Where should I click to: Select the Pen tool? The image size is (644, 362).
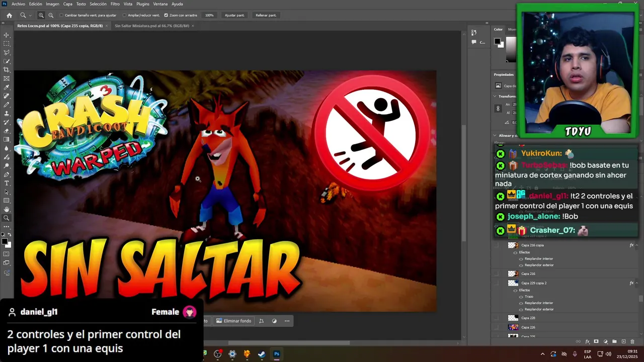coord(7,174)
